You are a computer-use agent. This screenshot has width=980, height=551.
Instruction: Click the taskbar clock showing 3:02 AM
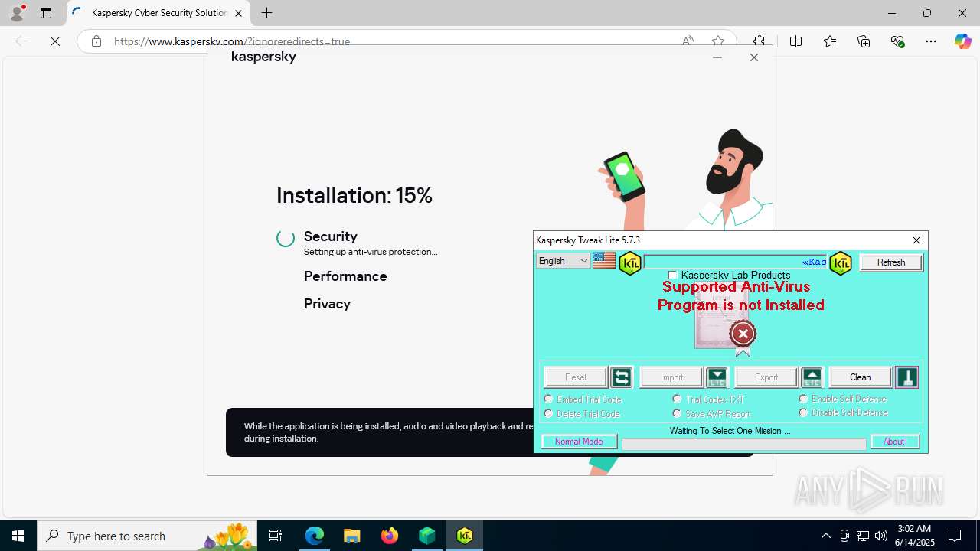[914, 536]
